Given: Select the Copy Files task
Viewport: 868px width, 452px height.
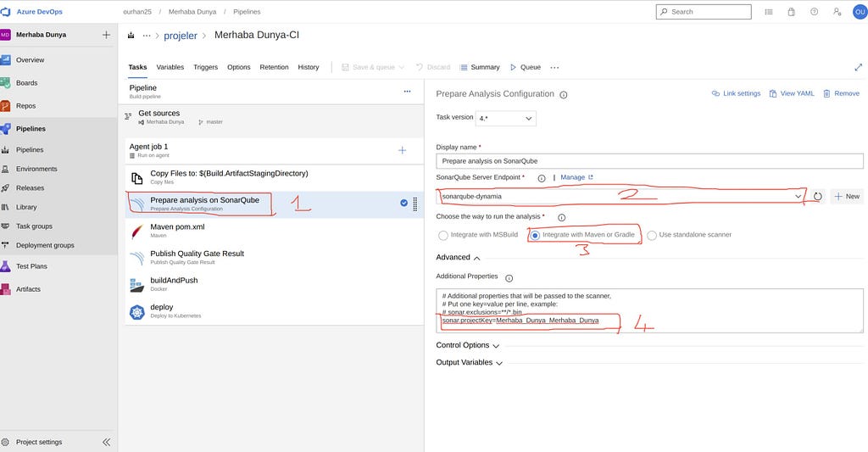Looking at the screenshot, I should point(274,178).
